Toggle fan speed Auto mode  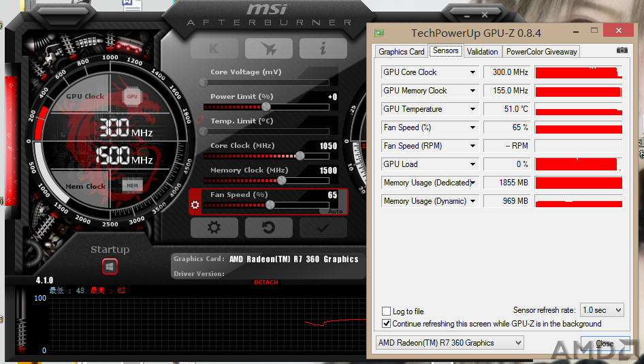pos(335,211)
